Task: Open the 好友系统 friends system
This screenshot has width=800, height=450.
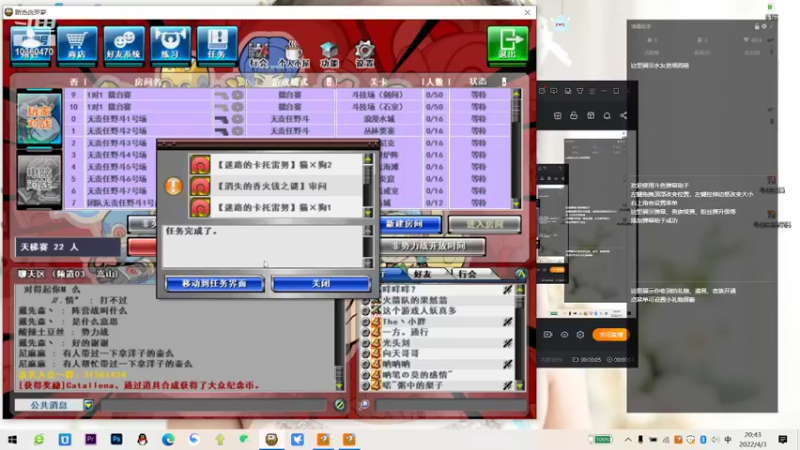Action: 123,44
